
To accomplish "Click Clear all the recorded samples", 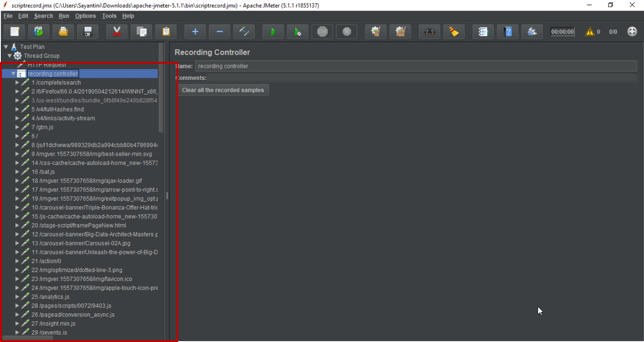I will point(223,90).
